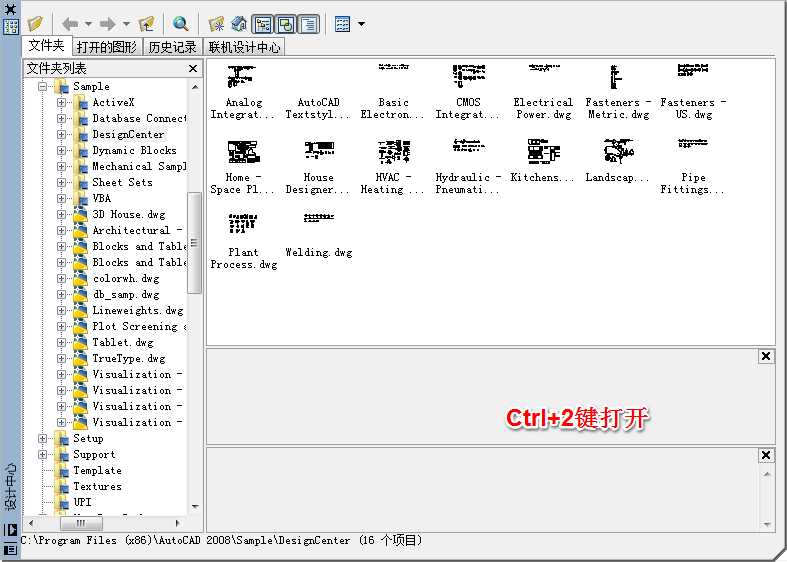The height and width of the screenshot is (562, 787).
Task: Select Tablet.dwg in the tree
Action: pyautogui.click(x=123, y=343)
